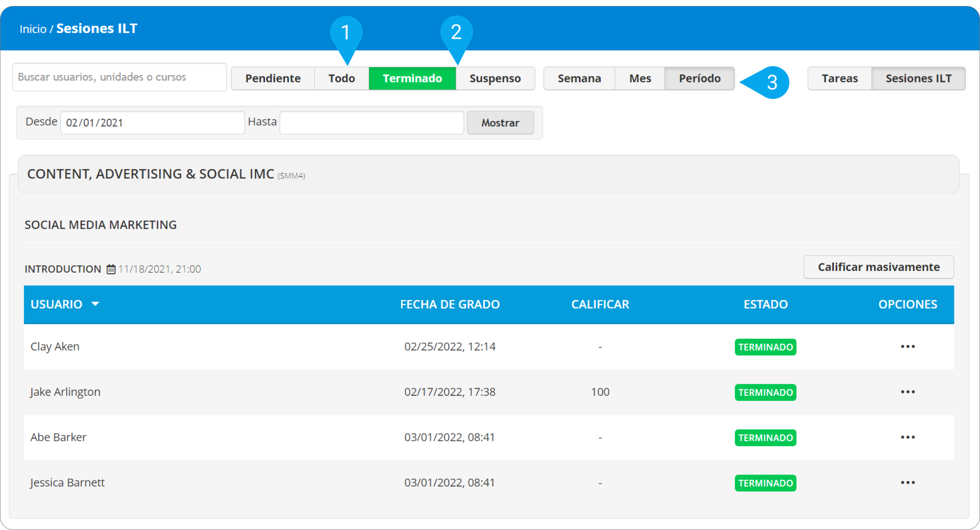This screenshot has width=980, height=530.
Task: Click the Opciones column header
Action: (908, 304)
